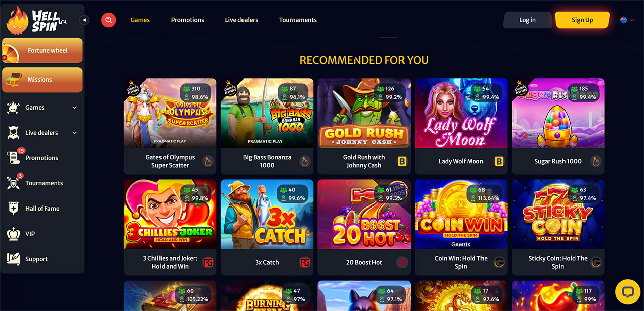Click the Tournaments swords icon with badge
The width and height of the screenshot is (644, 311).
click(14, 182)
